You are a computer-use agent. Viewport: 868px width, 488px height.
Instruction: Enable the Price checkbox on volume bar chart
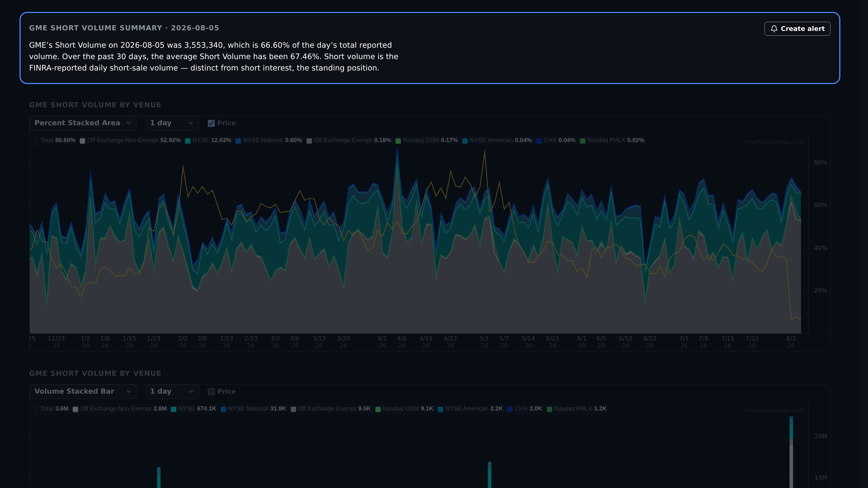[x=211, y=392]
